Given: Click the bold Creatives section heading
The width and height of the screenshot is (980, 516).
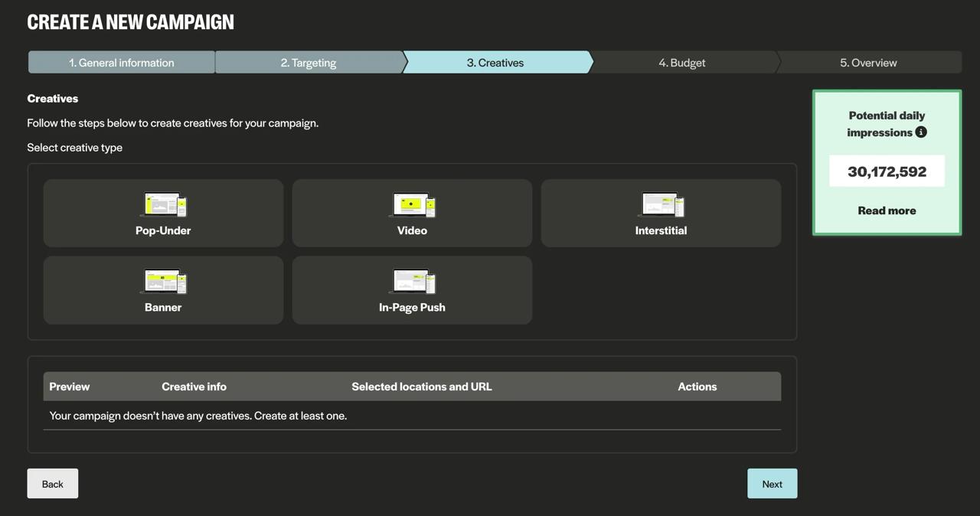Looking at the screenshot, I should point(53,98).
